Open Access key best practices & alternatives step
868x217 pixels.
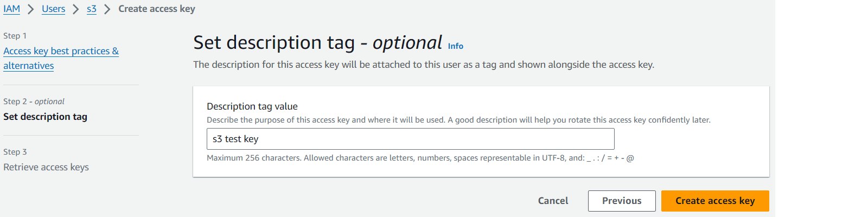click(61, 51)
